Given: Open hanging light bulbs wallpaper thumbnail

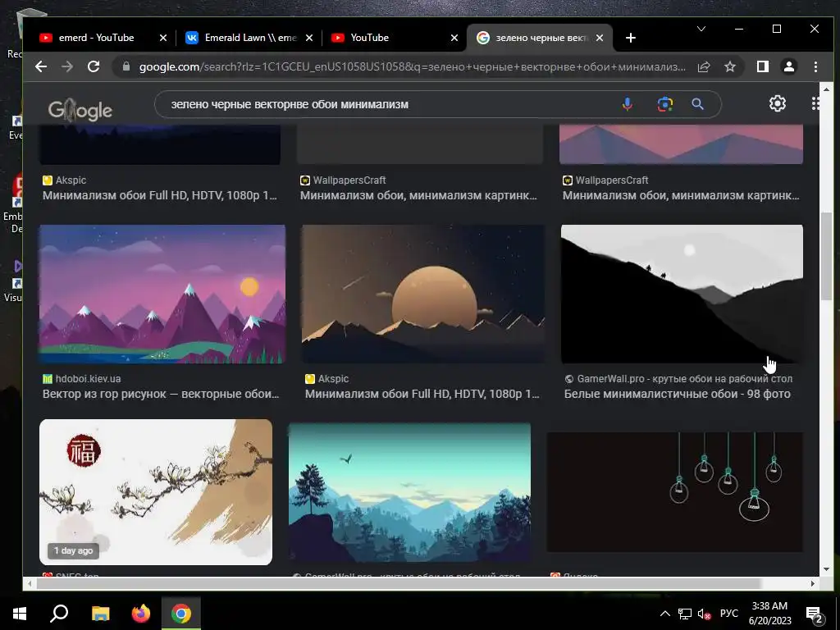Looking at the screenshot, I should click(x=674, y=492).
